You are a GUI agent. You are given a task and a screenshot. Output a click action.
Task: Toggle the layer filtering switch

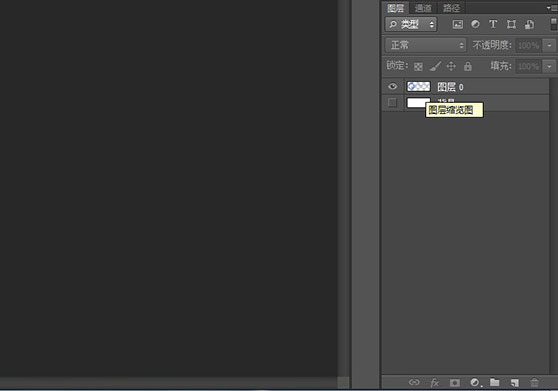[553, 24]
